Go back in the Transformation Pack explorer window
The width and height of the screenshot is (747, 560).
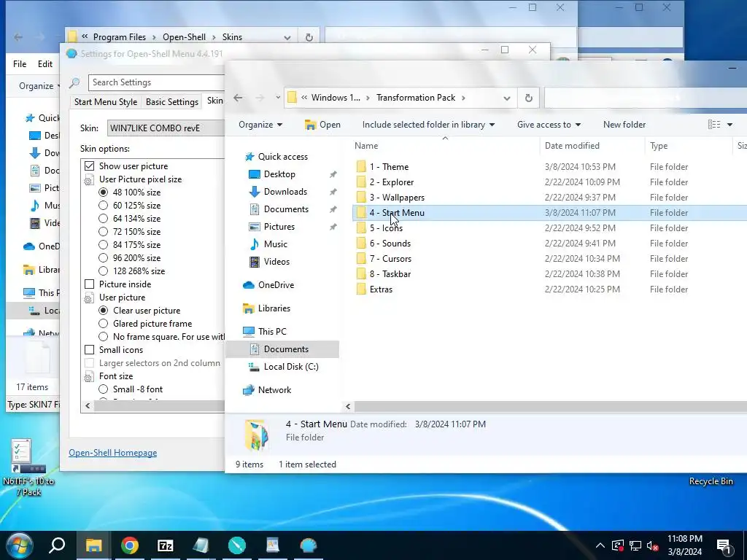click(x=239, y=98)
